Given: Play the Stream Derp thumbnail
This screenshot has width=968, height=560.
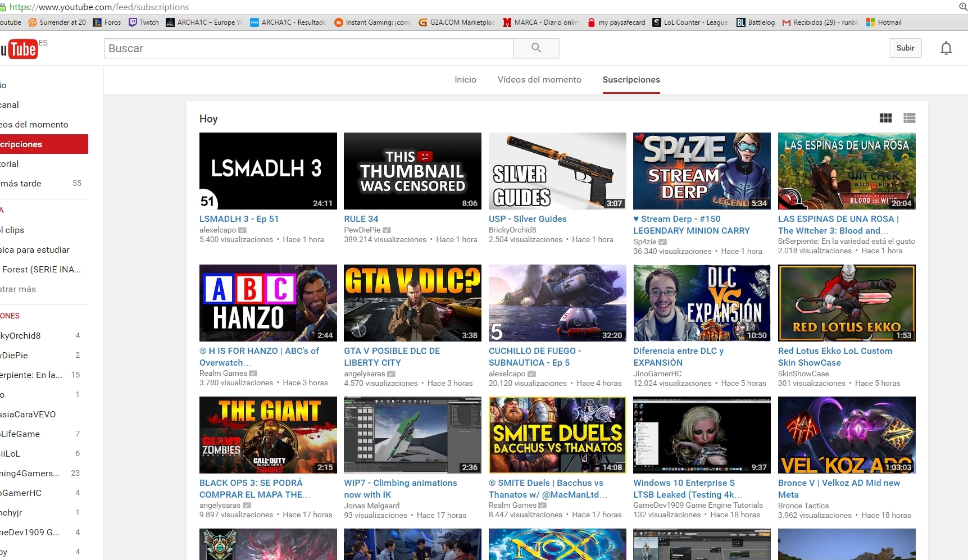Looking at the screenshot, I should (702, 171).
